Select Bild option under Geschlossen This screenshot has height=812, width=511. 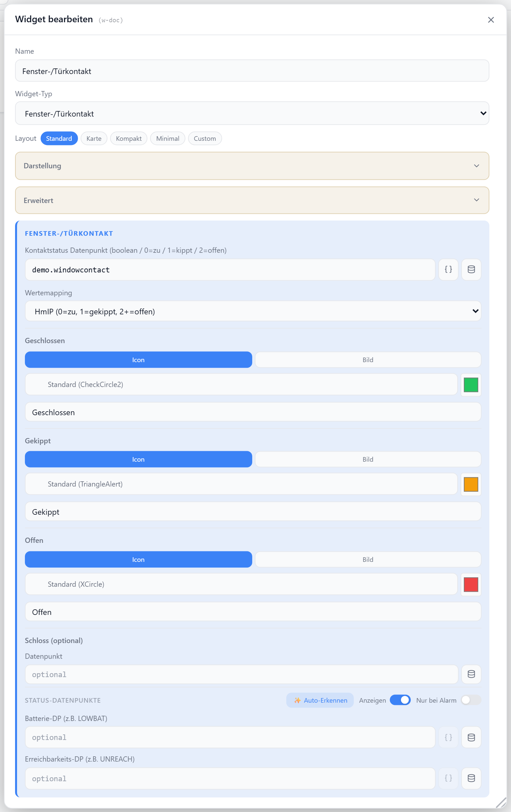368,360
